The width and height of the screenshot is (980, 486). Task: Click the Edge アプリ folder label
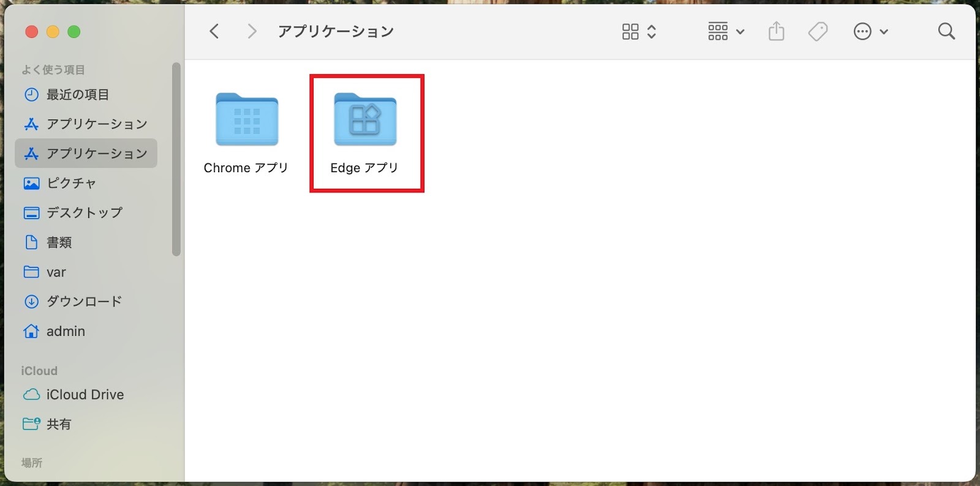364,168
